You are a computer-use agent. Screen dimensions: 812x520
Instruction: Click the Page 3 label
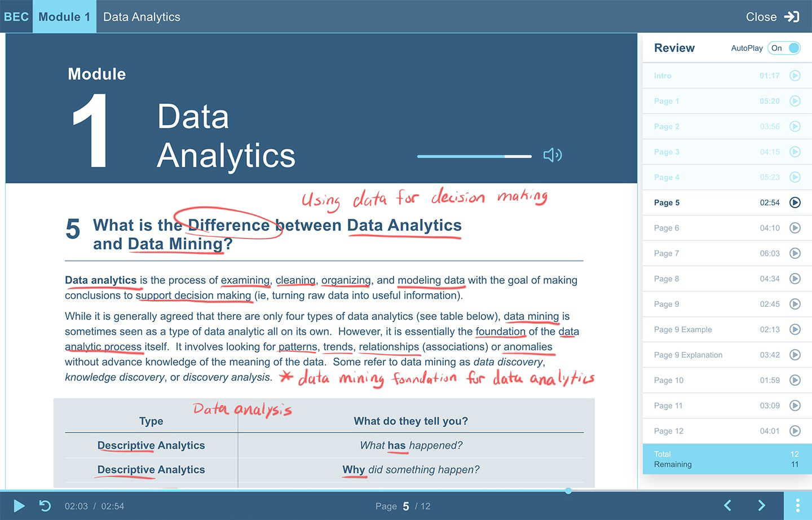(x=667, y=152)
